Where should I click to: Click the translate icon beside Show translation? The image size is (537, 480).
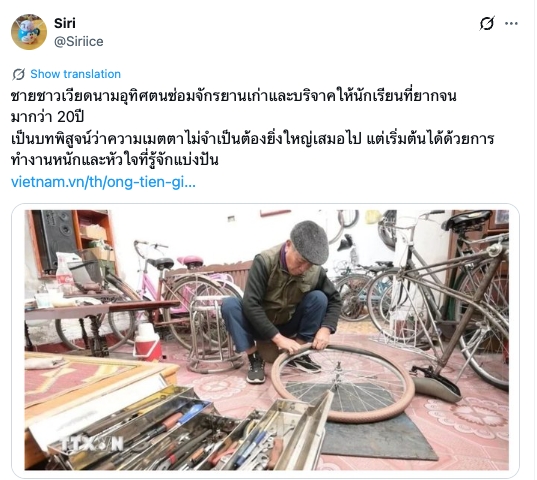pyautogui.click(x=18, y=74)
